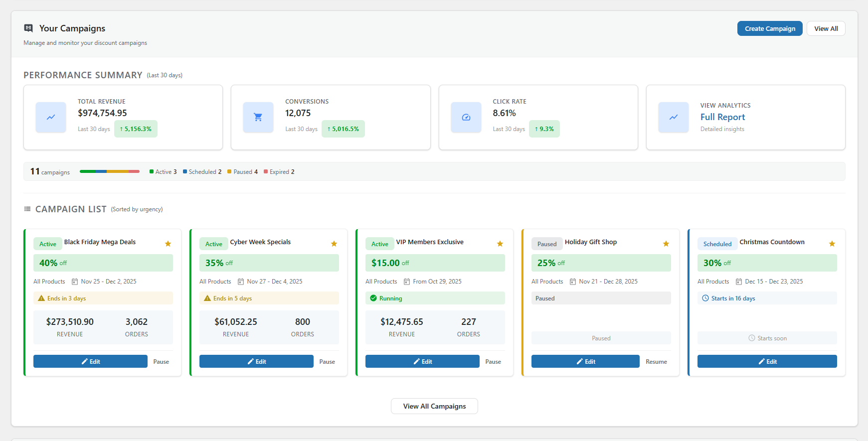This screenshot has height=441, width=868.
Task: Toggle favorite star on VIP Members Exclusive
Action: coord(500,244)
